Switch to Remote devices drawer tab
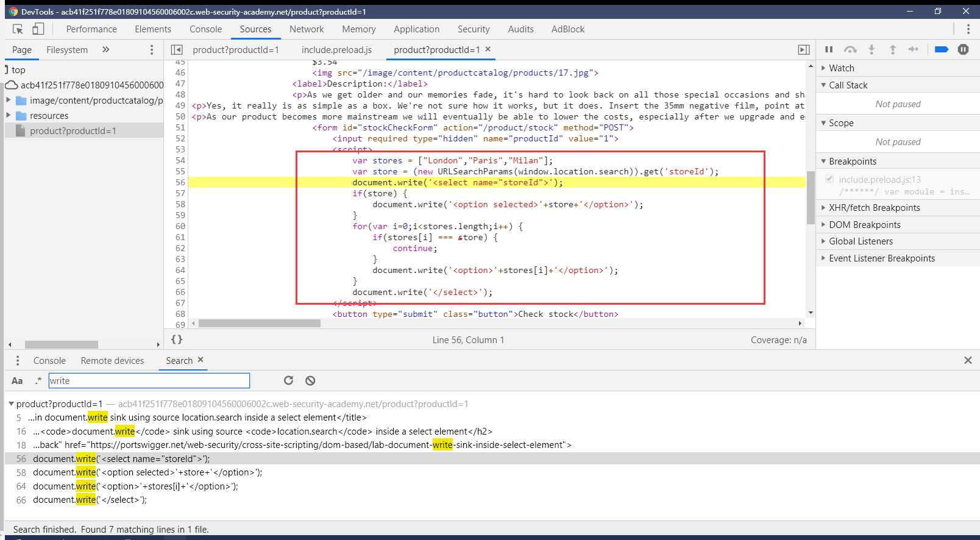This screenshot has width=980, height=540. (x=112, y=361)
